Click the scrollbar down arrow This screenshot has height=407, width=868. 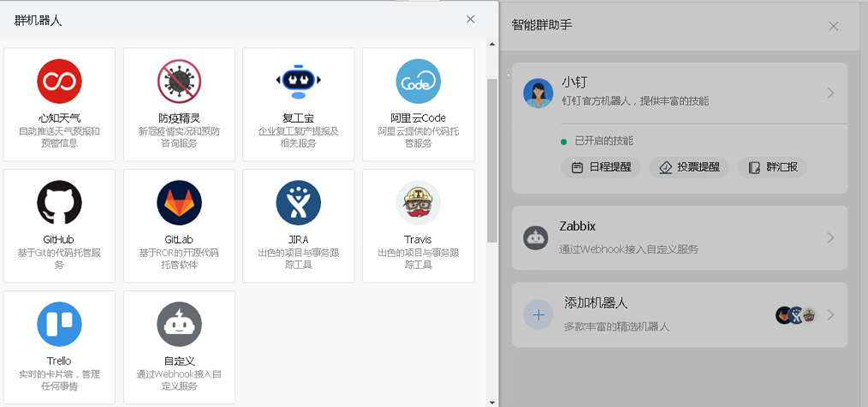(492, 403)
